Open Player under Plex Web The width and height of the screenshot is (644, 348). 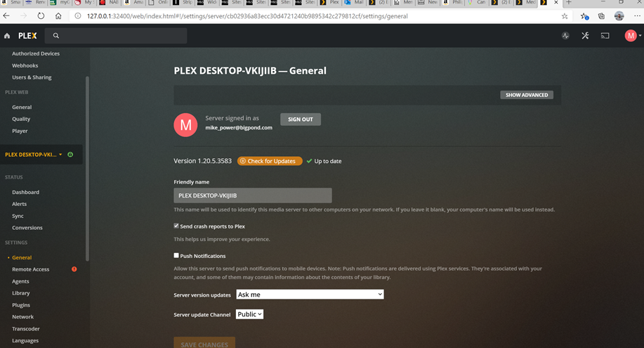click(x=20, y=131)
